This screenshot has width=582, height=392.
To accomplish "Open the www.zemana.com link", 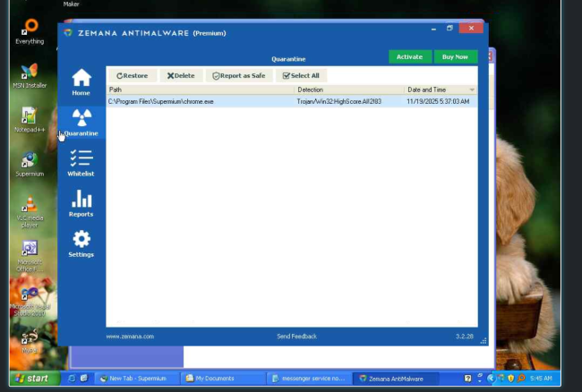I will click(x=130, y=337).
